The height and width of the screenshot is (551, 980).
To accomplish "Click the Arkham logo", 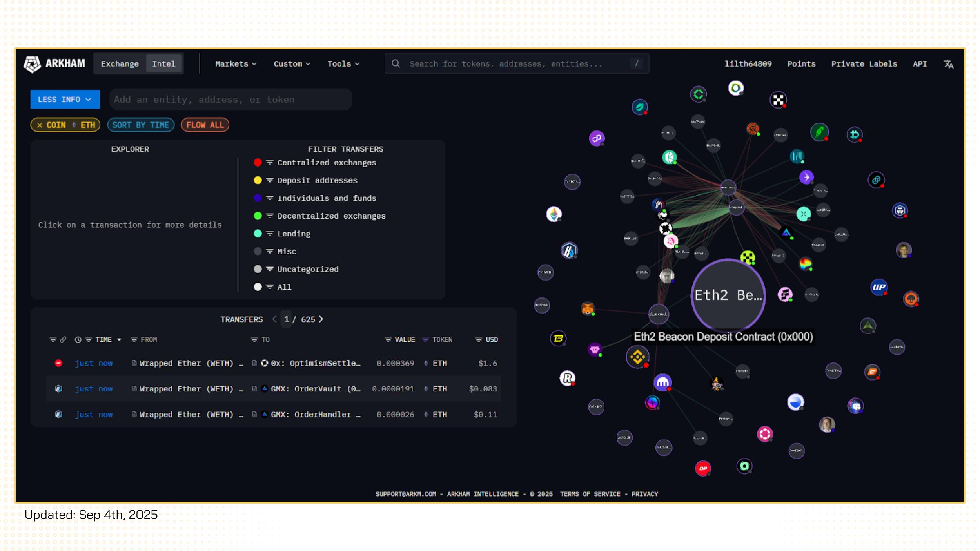I will [x=54, y=64].
